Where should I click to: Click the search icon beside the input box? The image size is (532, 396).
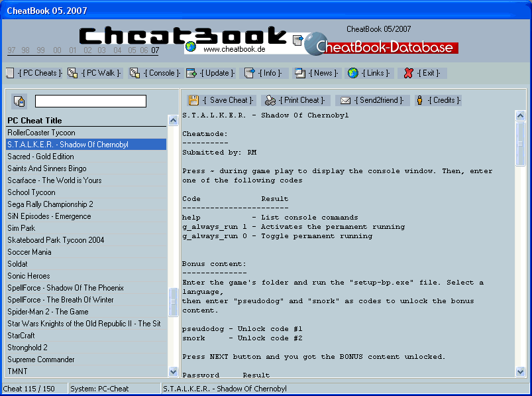click(x=19, y=101)
